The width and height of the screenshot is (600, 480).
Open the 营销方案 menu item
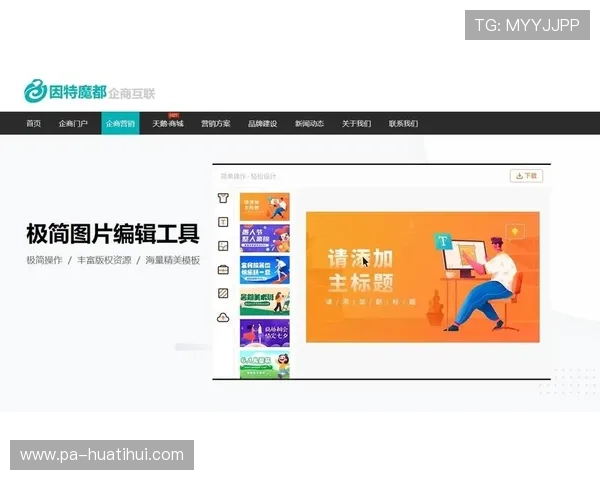pos(216,123)
